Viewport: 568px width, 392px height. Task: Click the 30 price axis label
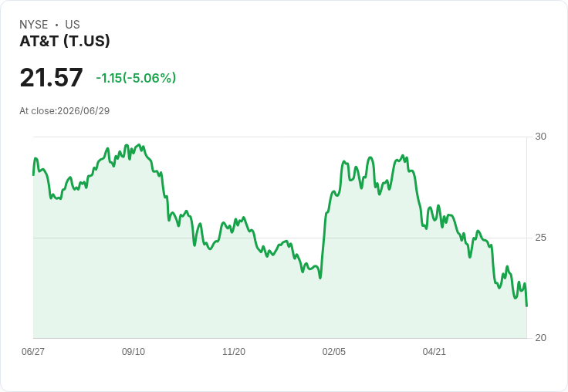click(540, 137)
